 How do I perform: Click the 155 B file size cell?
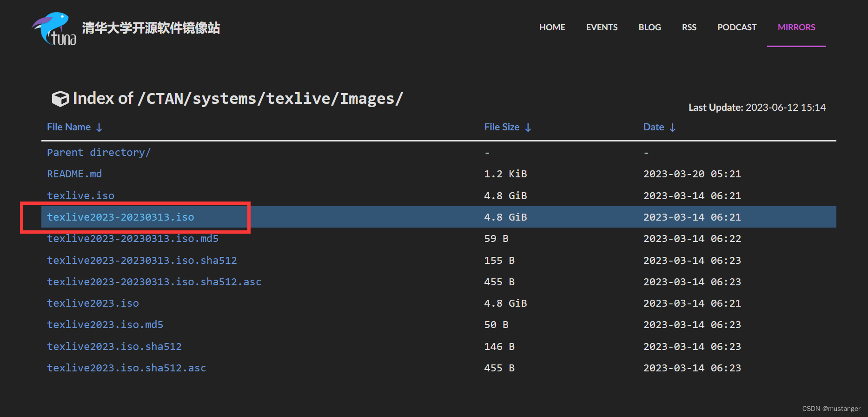pos(499,260)
